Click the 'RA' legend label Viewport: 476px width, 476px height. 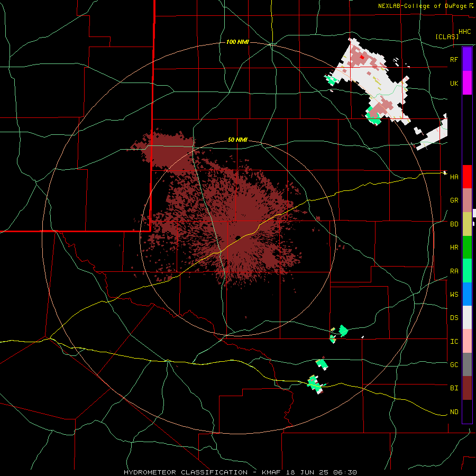[454, 271]
